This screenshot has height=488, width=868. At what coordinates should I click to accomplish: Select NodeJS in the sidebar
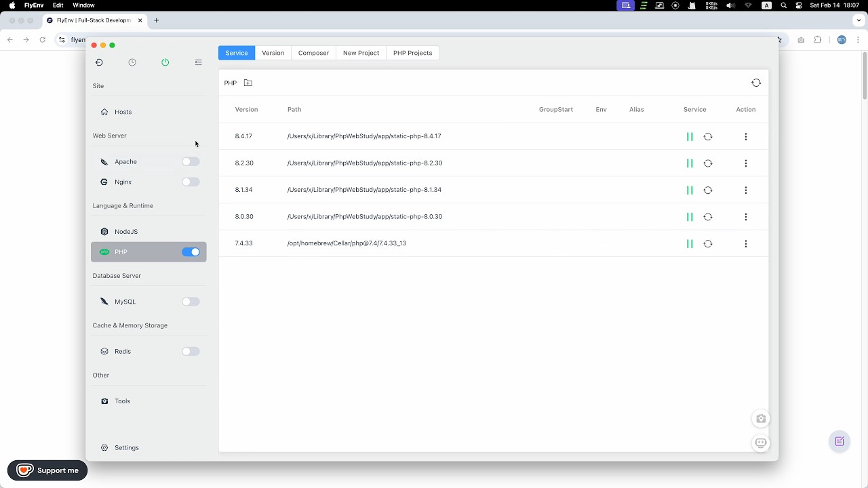click(149, 232)
